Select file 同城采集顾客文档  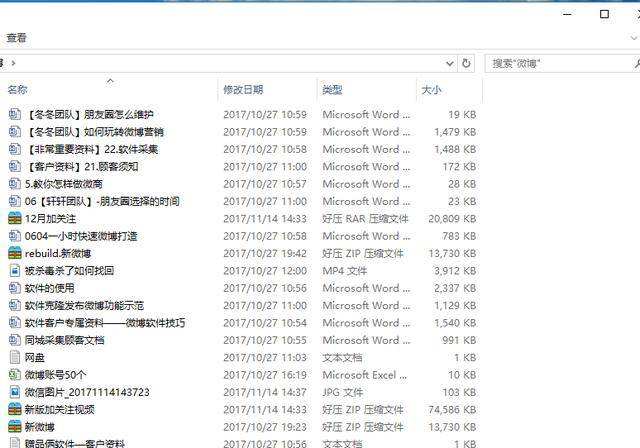pyautogui.click(x=64, y=341)
